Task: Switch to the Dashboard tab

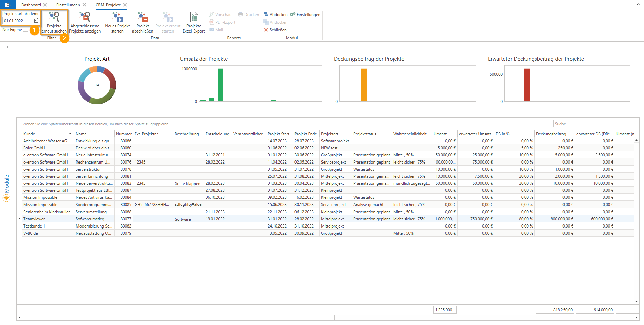Action: click(x=31, y=5)
